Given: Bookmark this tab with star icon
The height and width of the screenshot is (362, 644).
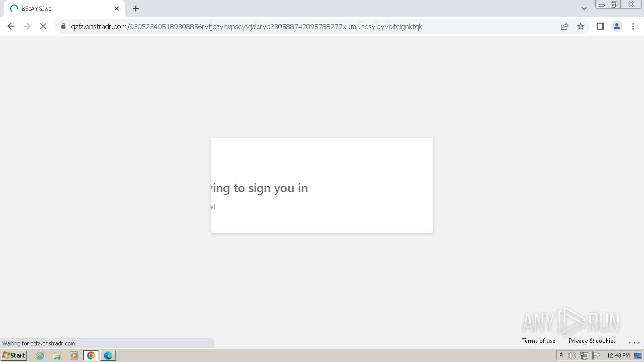Looking at the screenshot, I should 581,26.
